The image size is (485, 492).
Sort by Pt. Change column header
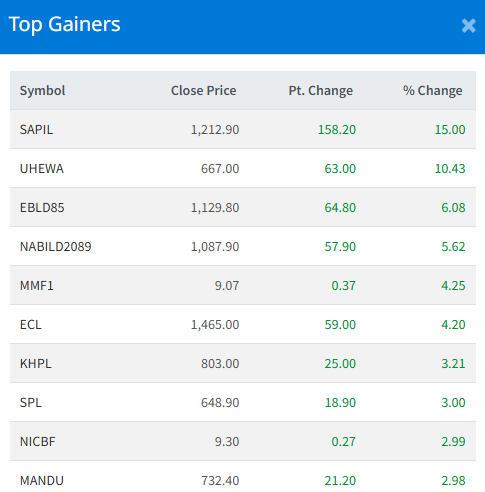pyautogui.click(x=321, y=91)
